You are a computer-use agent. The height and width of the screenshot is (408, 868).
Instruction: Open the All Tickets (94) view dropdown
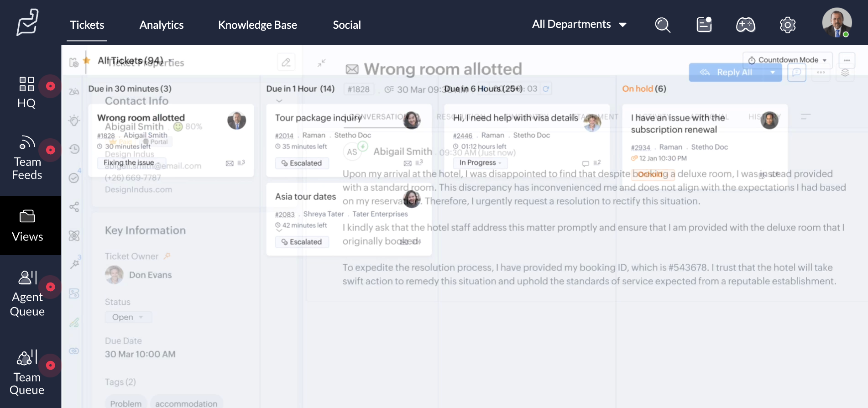135,60
